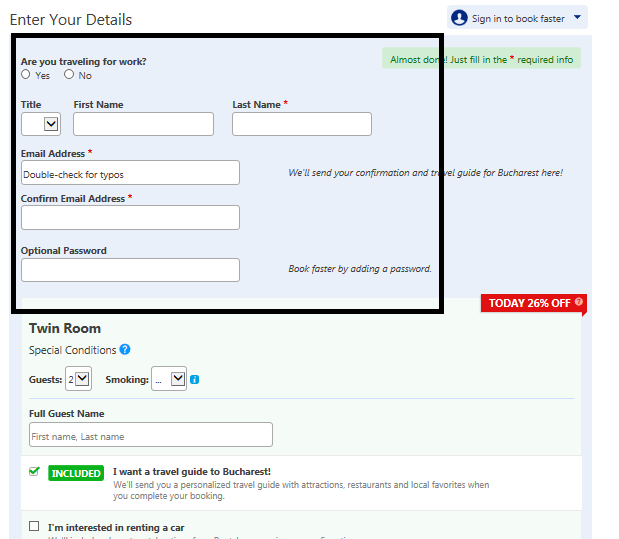The width and height of the screenshot is (619, 539).
Task: Check the I'm interested in renting a car box
Action: (x=35, y=526)
